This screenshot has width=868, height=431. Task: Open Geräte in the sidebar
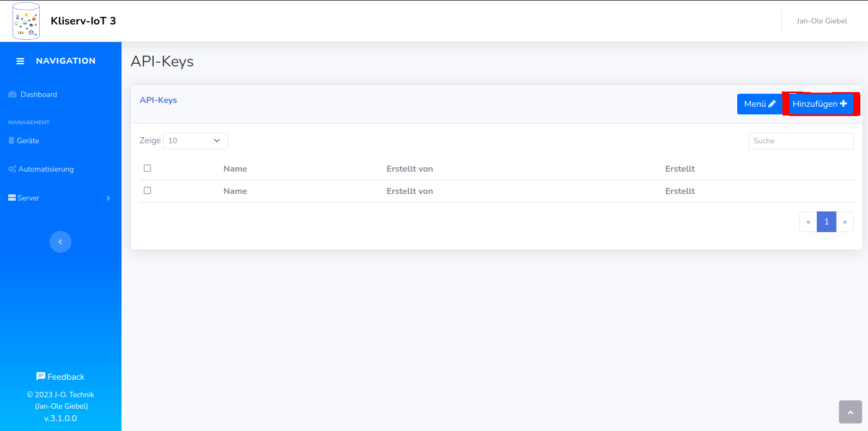coord(28,141)
